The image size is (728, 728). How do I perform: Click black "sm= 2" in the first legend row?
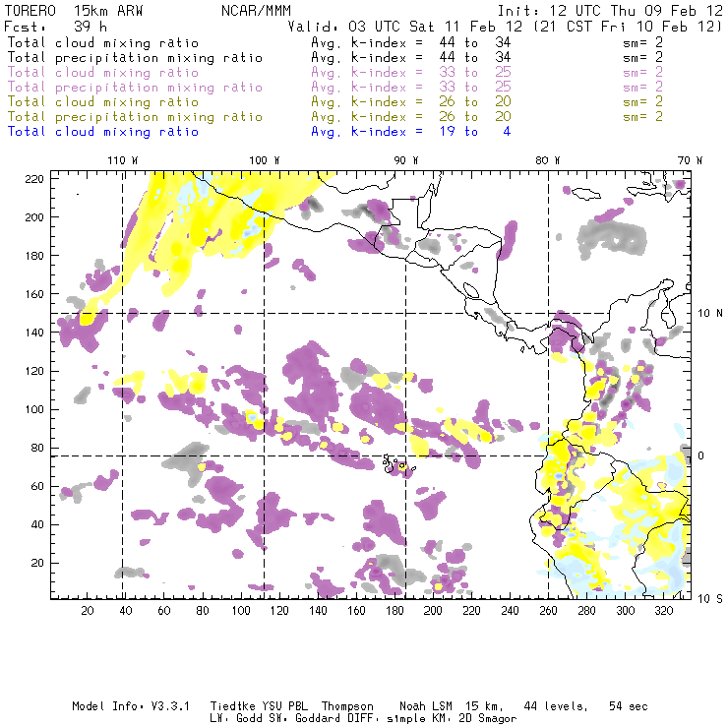point(642,43)
